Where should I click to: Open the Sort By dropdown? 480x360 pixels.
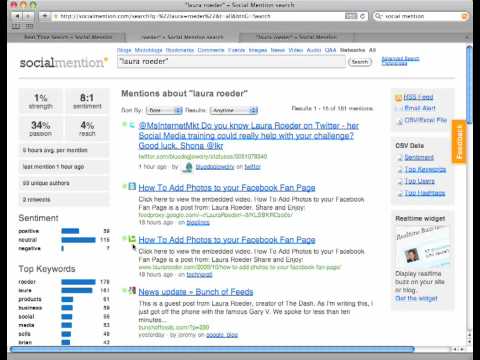coord(164,110)
